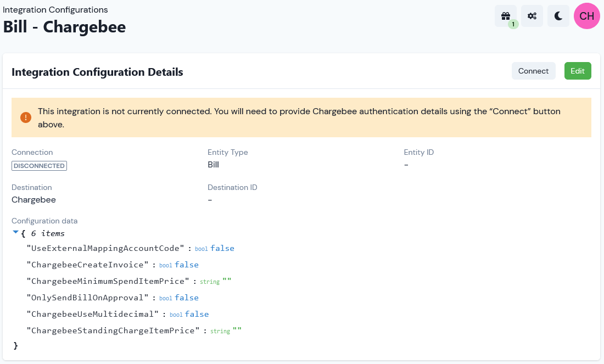This screenshot has width=604, height=364.
Task: Click empty string value of ChargebeeMinimumSpendItemPrice
Action: (227, 281)
